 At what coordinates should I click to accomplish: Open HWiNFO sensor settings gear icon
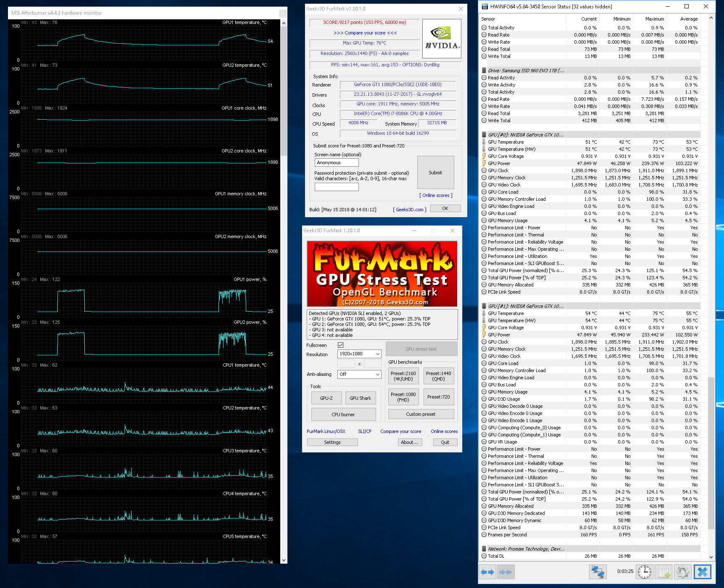click(683, 572)
